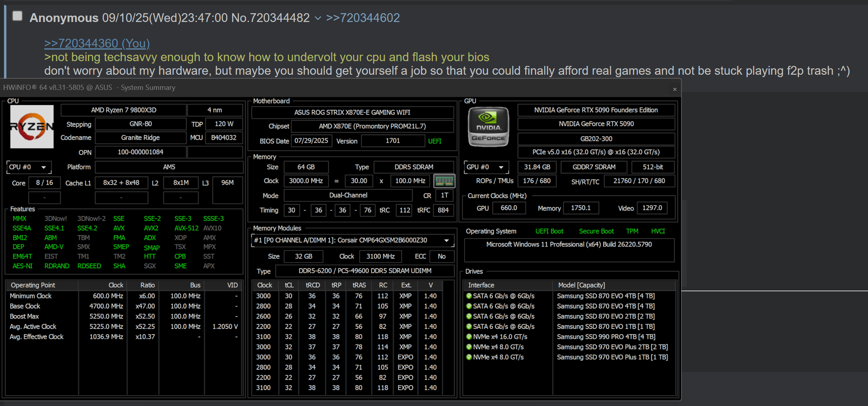Click the DDR5 SDRAM memory type field
This screenshot has width=868, height=406.
click(414, 167)
